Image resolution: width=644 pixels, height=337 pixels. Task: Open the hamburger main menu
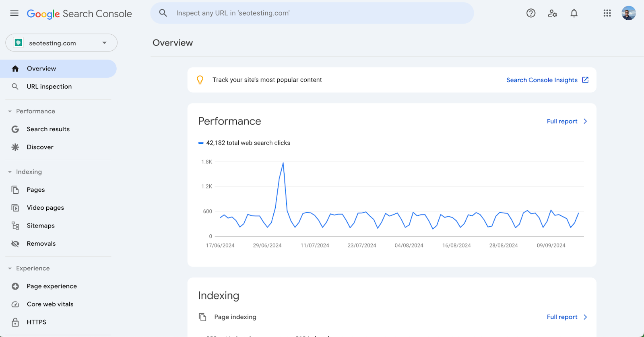tap(14, 13)
